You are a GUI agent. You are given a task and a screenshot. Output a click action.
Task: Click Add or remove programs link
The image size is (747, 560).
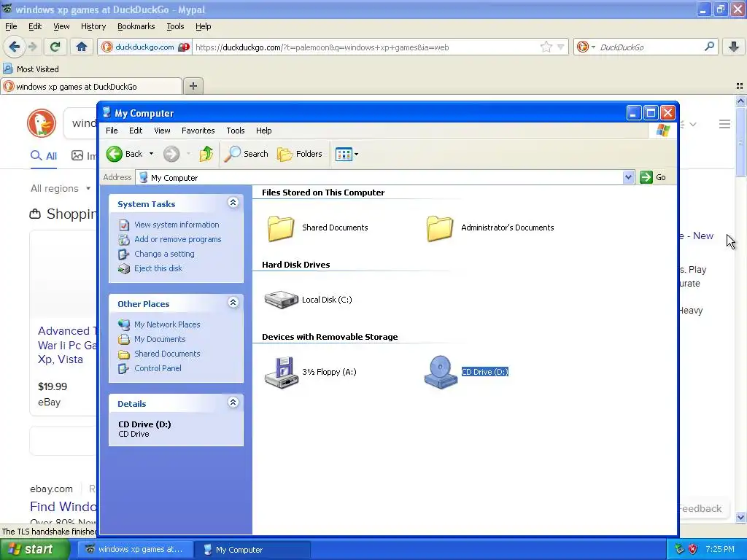tap(178, 239)
